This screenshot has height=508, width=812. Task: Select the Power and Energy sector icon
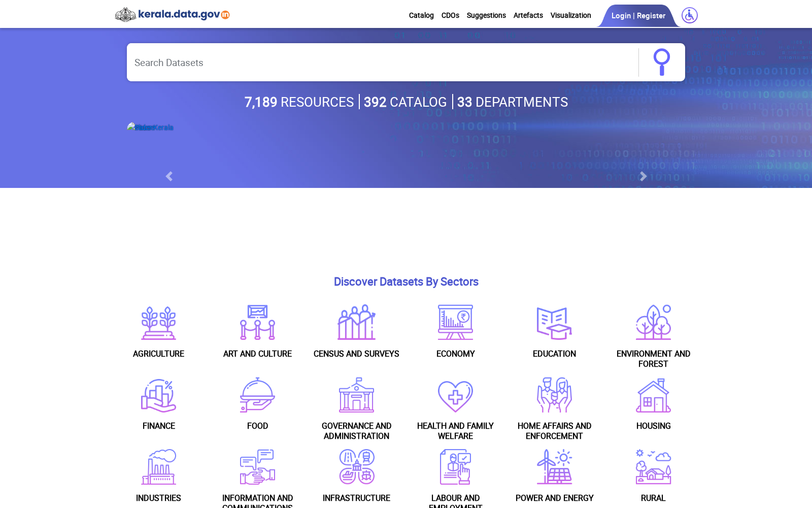point(554,466)
